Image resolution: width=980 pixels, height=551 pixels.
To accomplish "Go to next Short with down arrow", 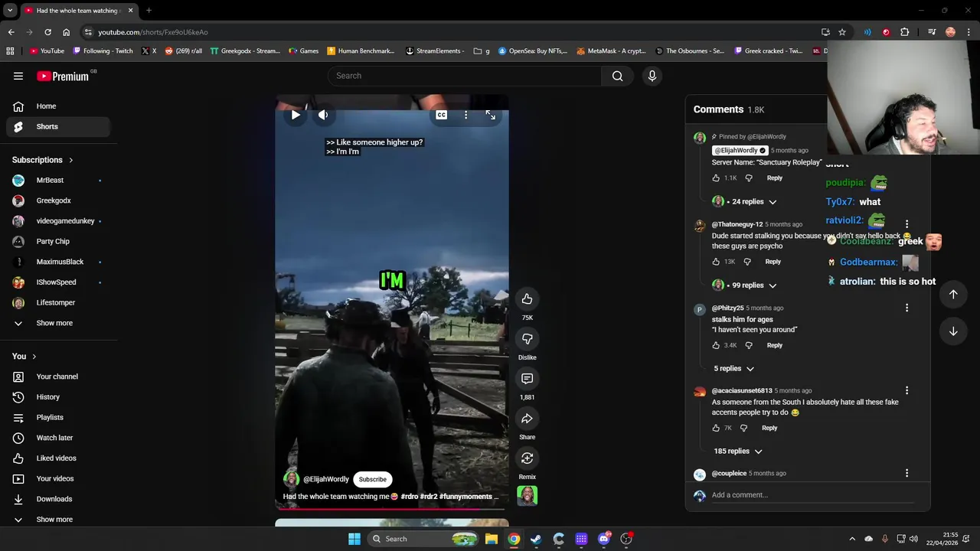I will tap(953, 331).
